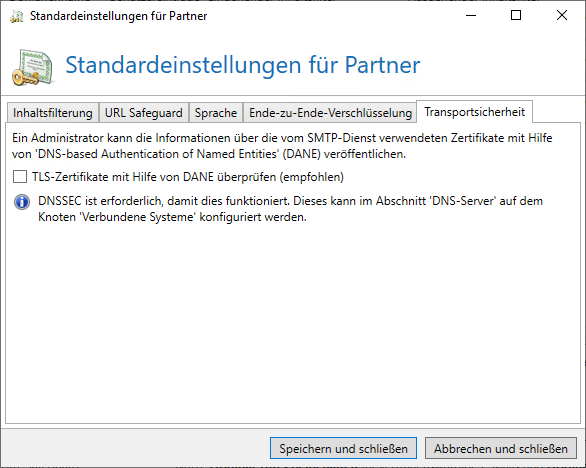Click the small title bar application icon
Screen dimensions: 586x468
[x=16, y=16]
